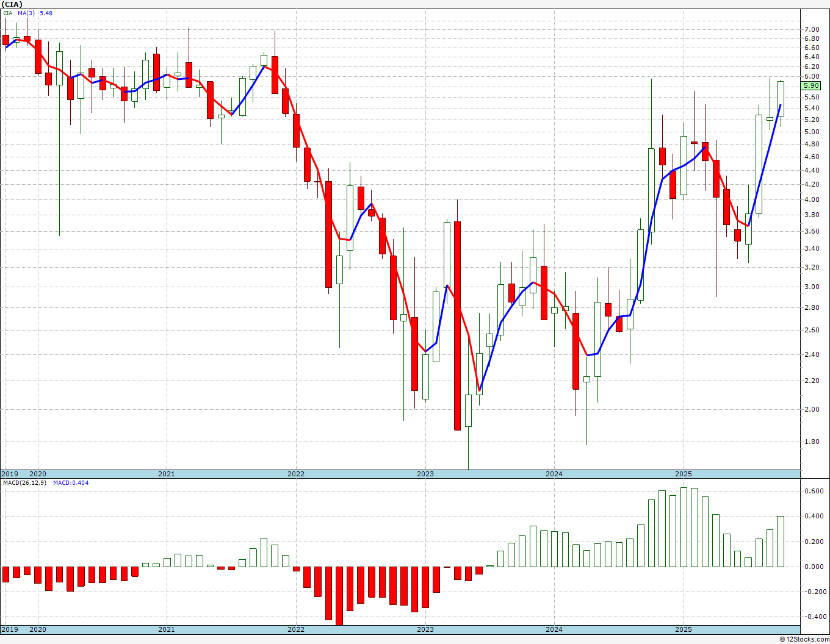The width and height of the screenshot is (830, 644).
Task: Click 2023 on the price chart time axis
Action: 425,474
